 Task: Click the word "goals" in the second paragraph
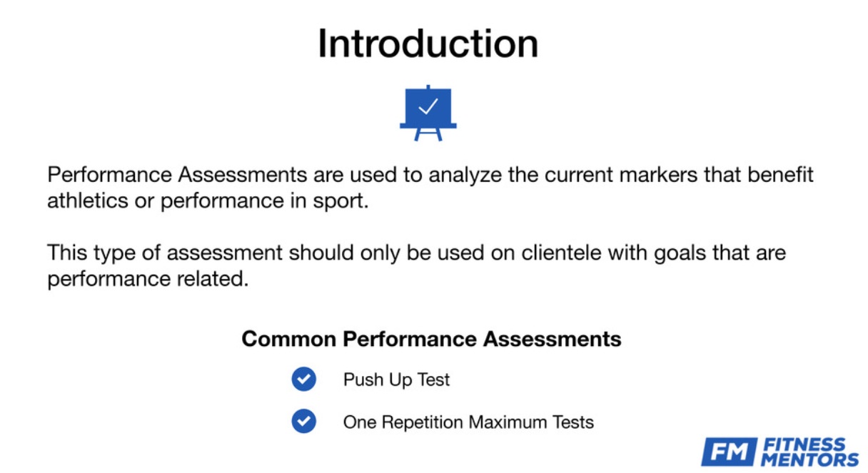684,253
